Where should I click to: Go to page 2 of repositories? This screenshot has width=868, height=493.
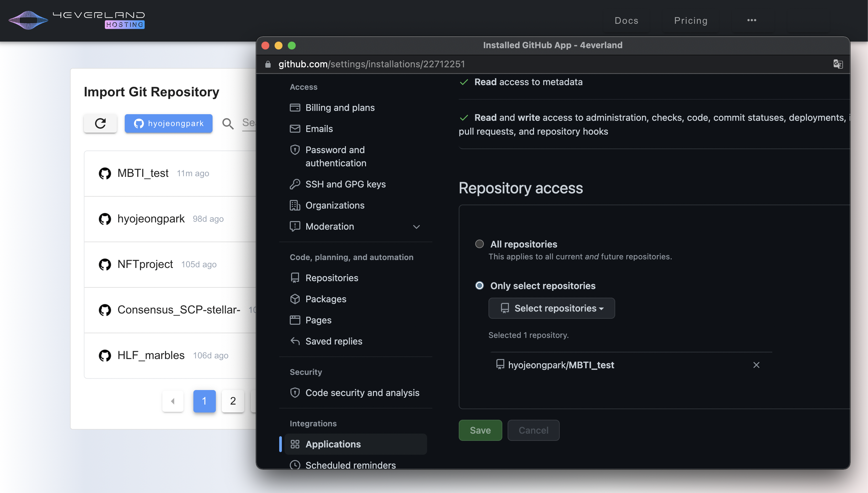(233, 401)
